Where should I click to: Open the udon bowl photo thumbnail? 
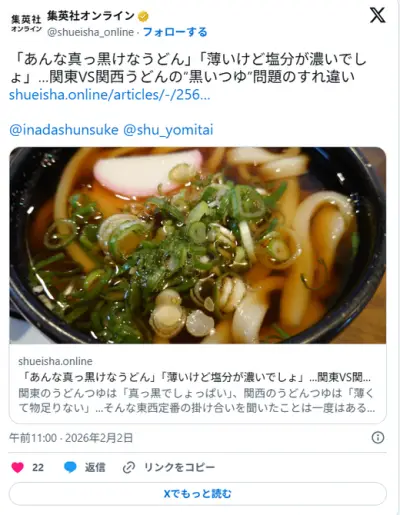click(198, 245)
